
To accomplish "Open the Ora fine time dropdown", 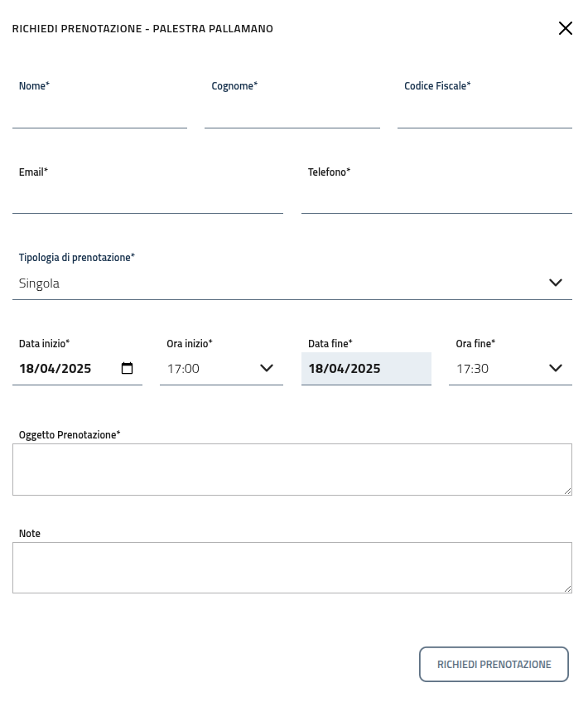I will tap(556, 369).
